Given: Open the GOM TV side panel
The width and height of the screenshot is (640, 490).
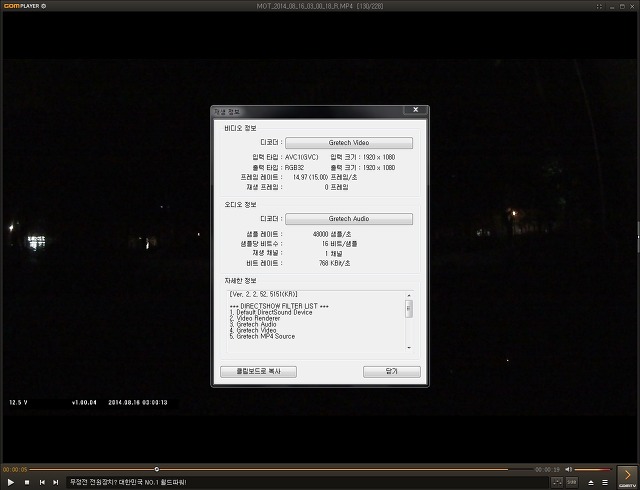Looking at the screenshot, I should [627, 477].
